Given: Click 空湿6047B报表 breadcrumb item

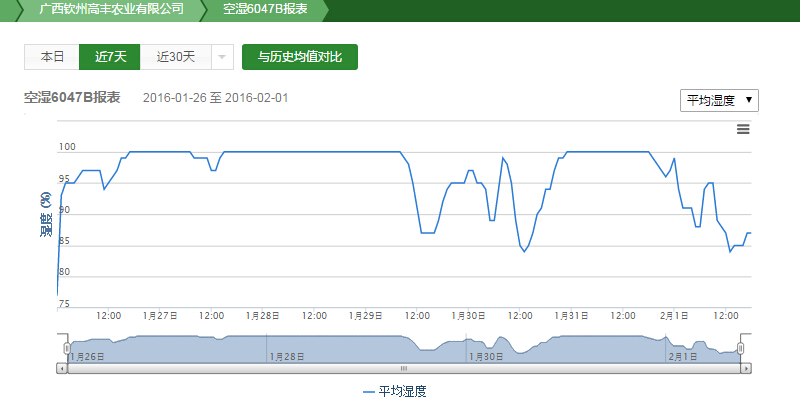Looking at the screenshot, I should [265, 10].
